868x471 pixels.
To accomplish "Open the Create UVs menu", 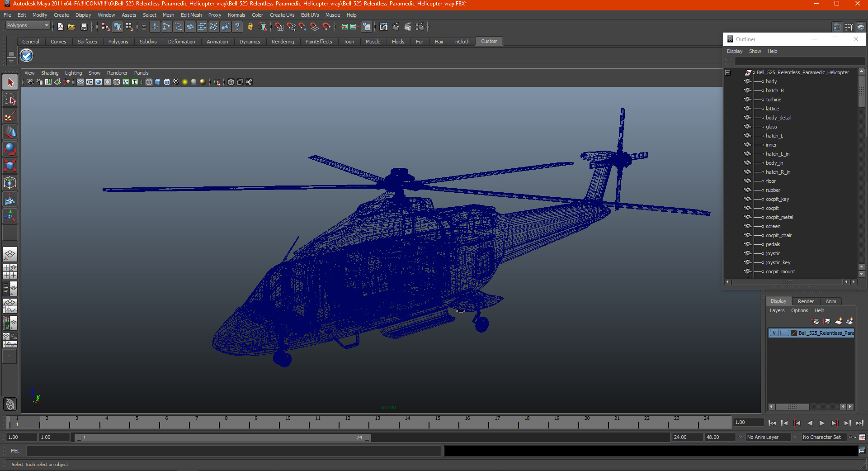I will pos(282,15).
